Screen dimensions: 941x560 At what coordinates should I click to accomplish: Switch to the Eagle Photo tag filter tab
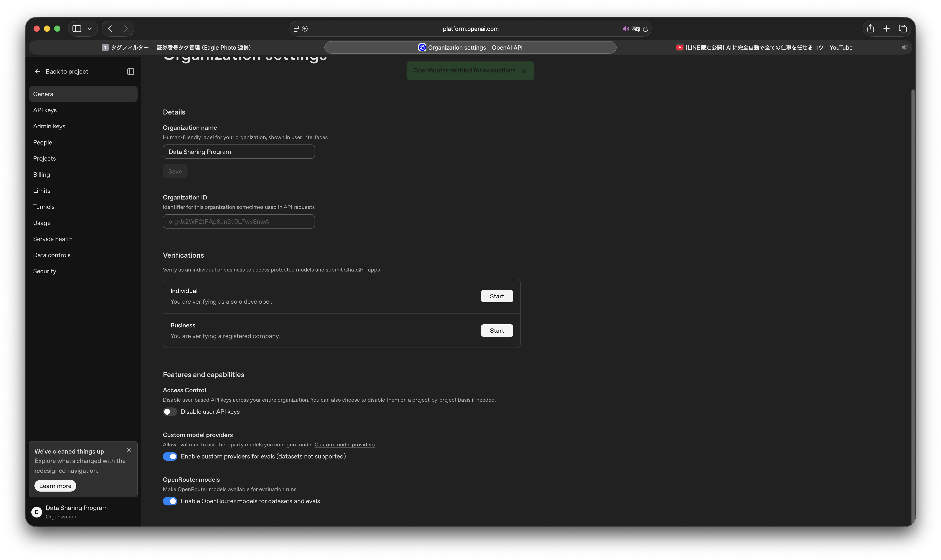coord(176,48)
